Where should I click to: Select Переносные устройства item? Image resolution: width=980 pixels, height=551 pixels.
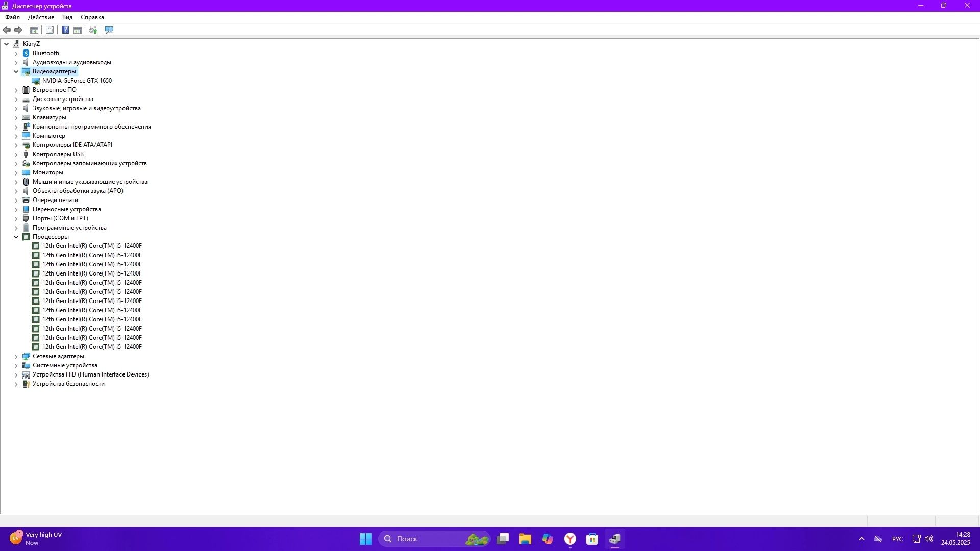click(x=67, y=209)
